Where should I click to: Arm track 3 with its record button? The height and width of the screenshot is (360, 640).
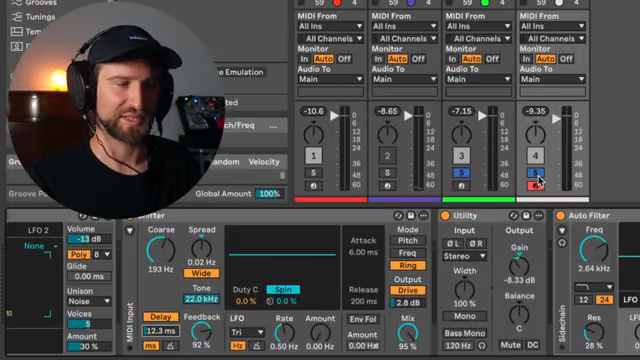click(x=461, y=186)
